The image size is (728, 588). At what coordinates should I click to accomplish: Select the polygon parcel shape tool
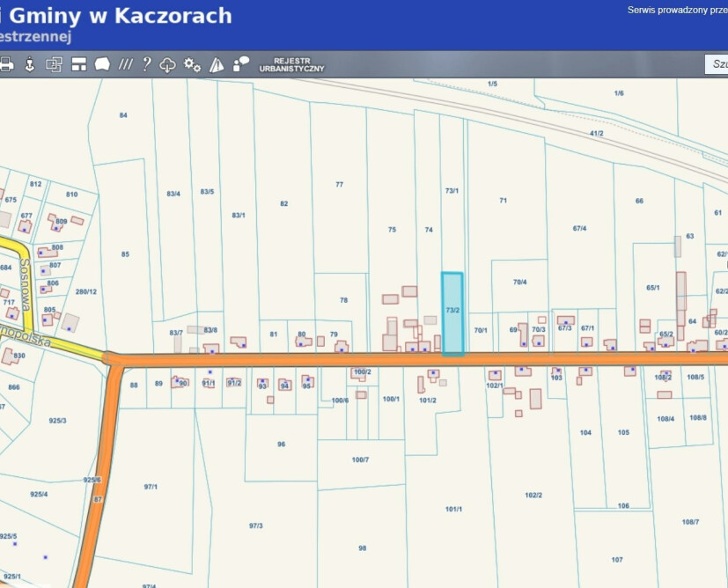point(102,64)
